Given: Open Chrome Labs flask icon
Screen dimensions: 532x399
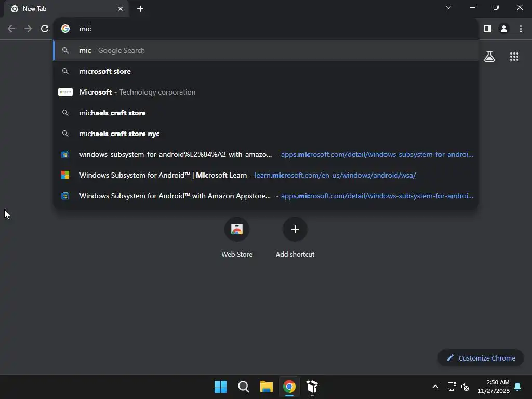Looking at the screenshot, I should pyautogui.click(x=489, y=57).
